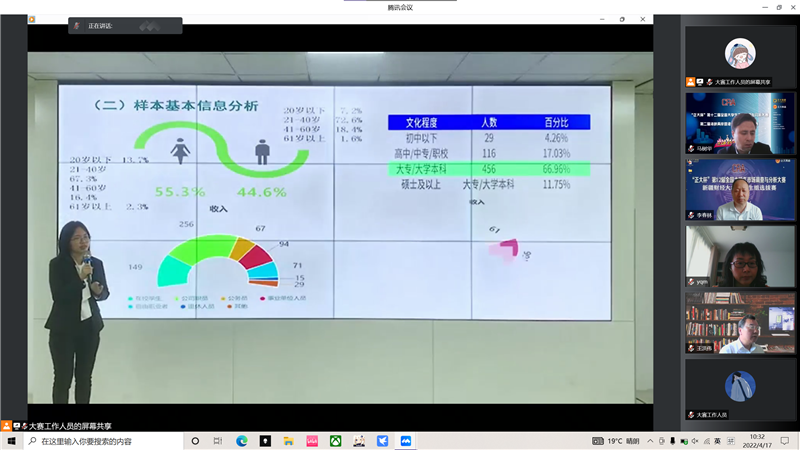Open Microsoft Edge from the taskbar

241,441
